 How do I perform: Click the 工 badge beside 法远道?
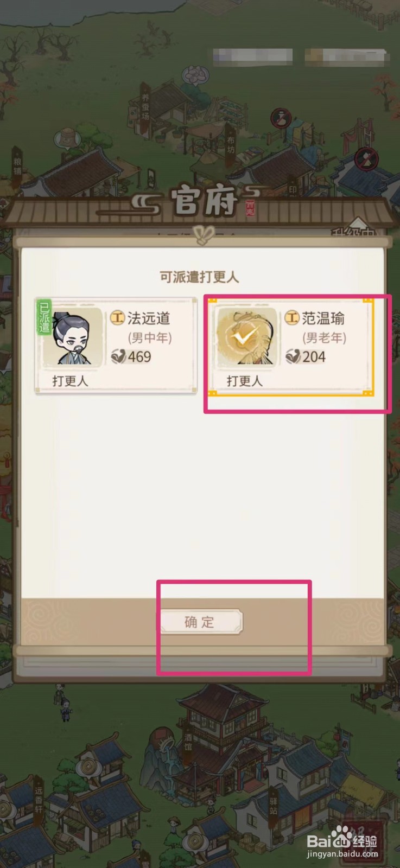(118, 318)
